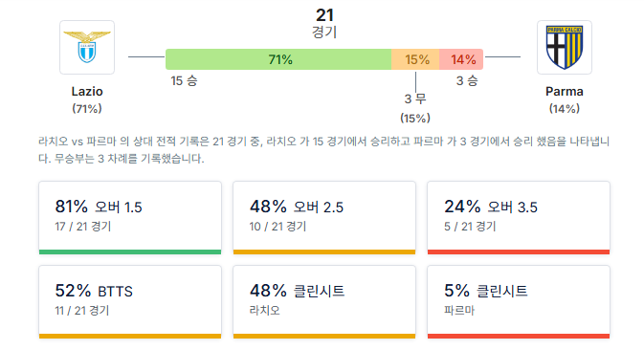Click the Lazio eagle crest logo
644x350 pixels.
(87, 47)
